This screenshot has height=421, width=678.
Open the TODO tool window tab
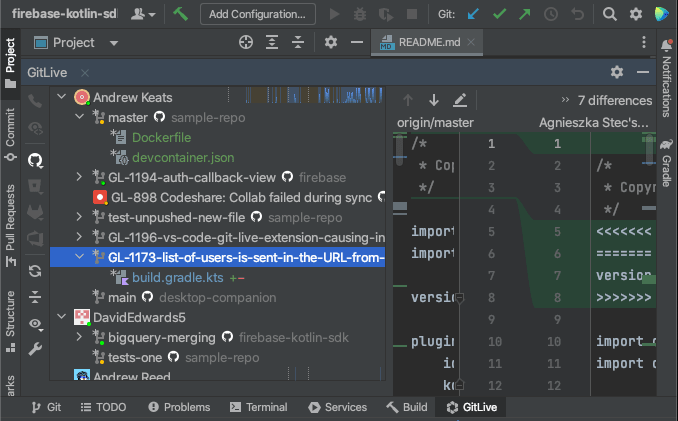point(103,407)
